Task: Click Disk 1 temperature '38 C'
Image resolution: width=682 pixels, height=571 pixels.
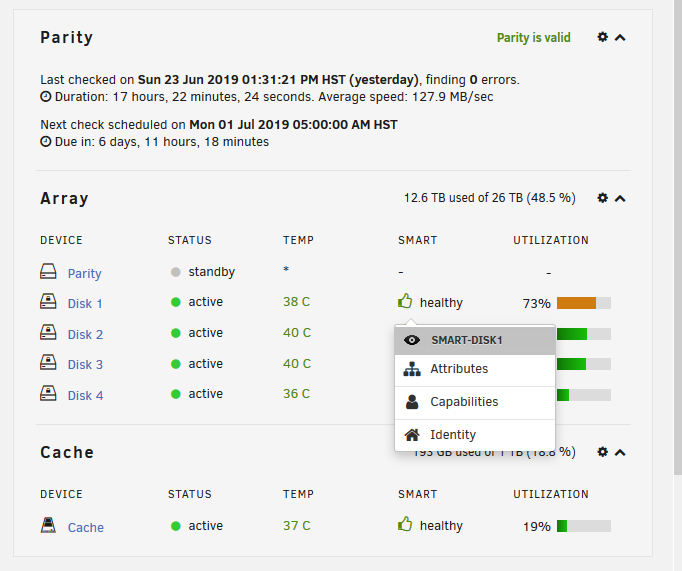Action: pos(297,302)
